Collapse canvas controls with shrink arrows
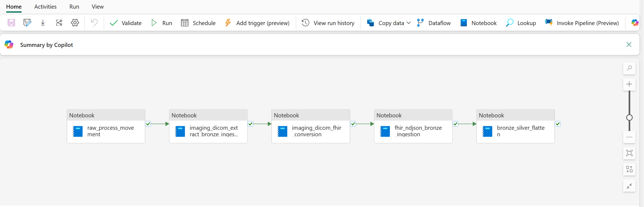This screenshot has height=207, width=644. 629,186
